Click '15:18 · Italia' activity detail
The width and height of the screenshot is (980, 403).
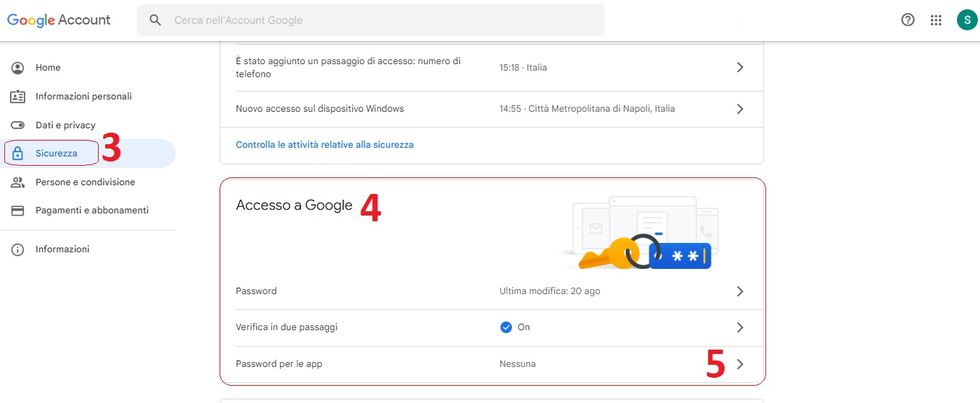tap(523, 68)
